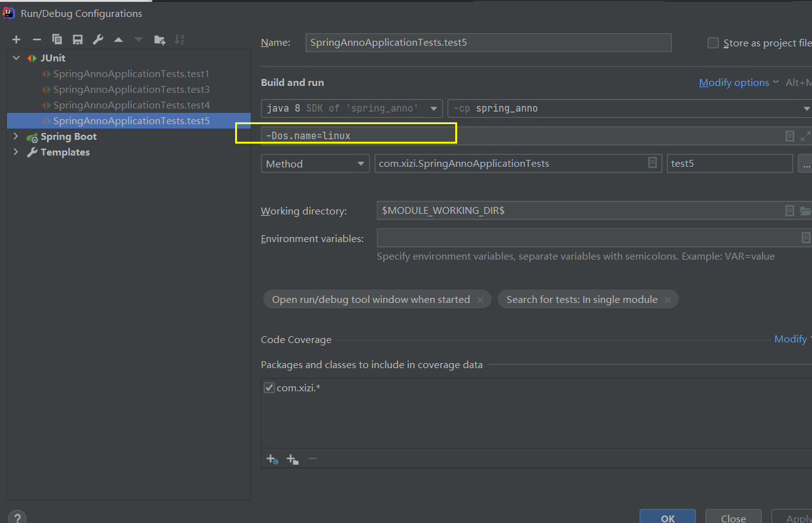Toggle 'Store as project file' checkbox

coord(713,43)
